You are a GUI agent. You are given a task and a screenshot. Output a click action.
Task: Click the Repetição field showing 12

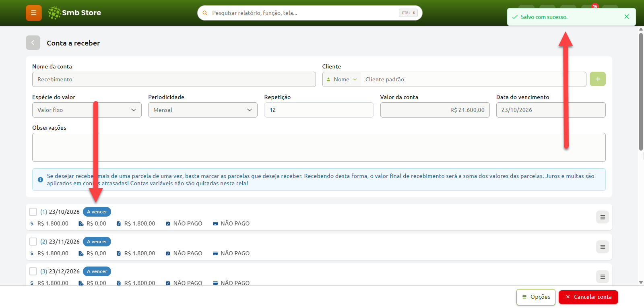click(319, 110)
